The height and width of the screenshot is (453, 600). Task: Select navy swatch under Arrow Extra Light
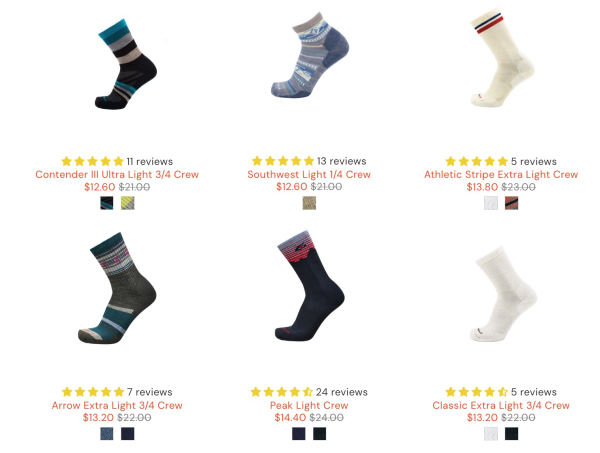pos(128,434)
